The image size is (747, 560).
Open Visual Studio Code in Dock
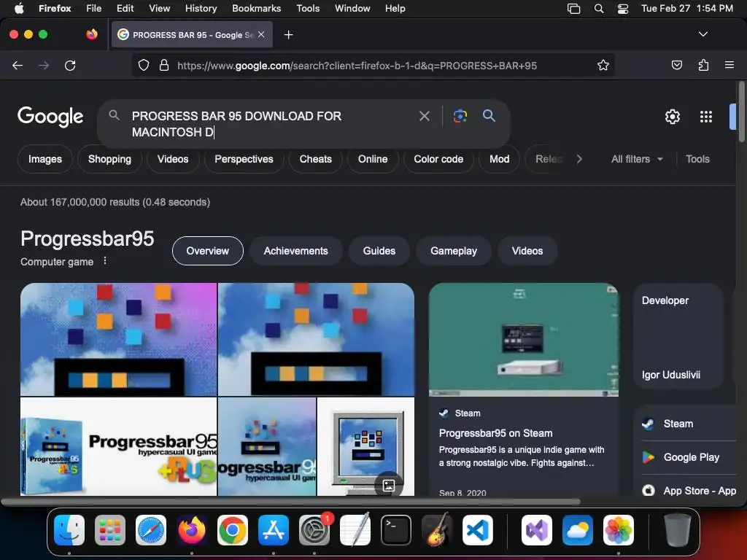pos(477,530)
